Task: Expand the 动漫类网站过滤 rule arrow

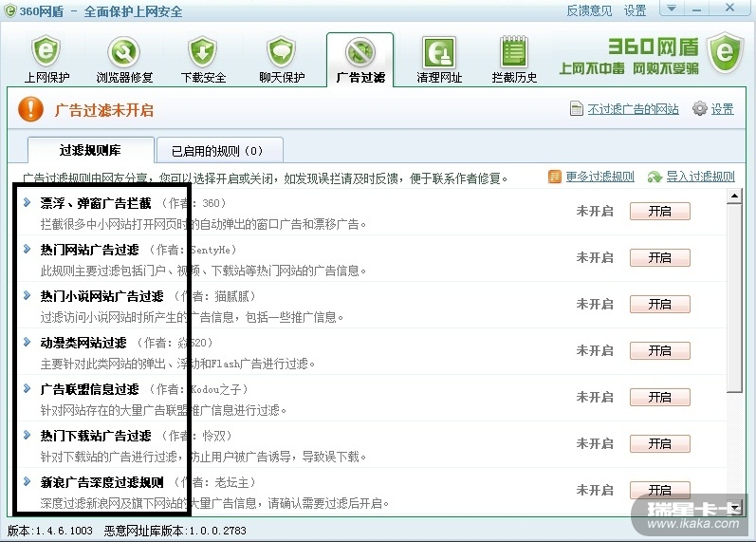Action: [27, 342]
